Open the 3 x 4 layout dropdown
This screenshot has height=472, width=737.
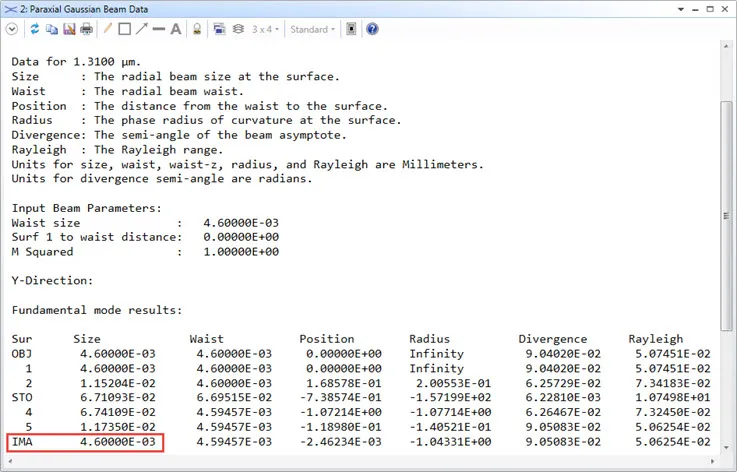click(x=265, y=29)
